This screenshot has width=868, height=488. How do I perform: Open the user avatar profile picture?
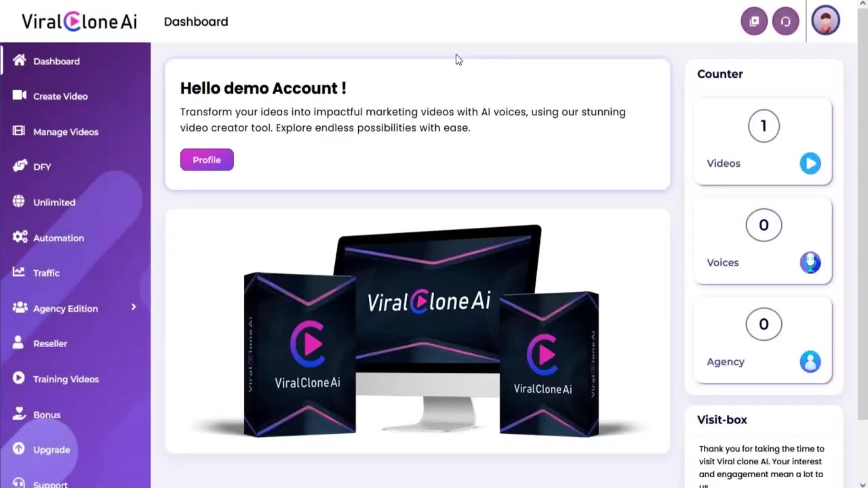click(825, 20)
